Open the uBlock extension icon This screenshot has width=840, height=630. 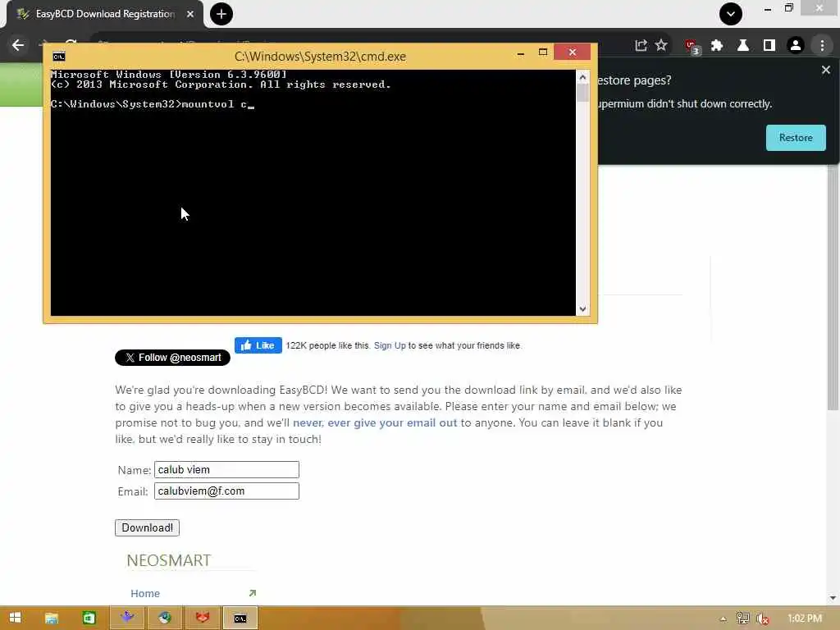point(692,46)
